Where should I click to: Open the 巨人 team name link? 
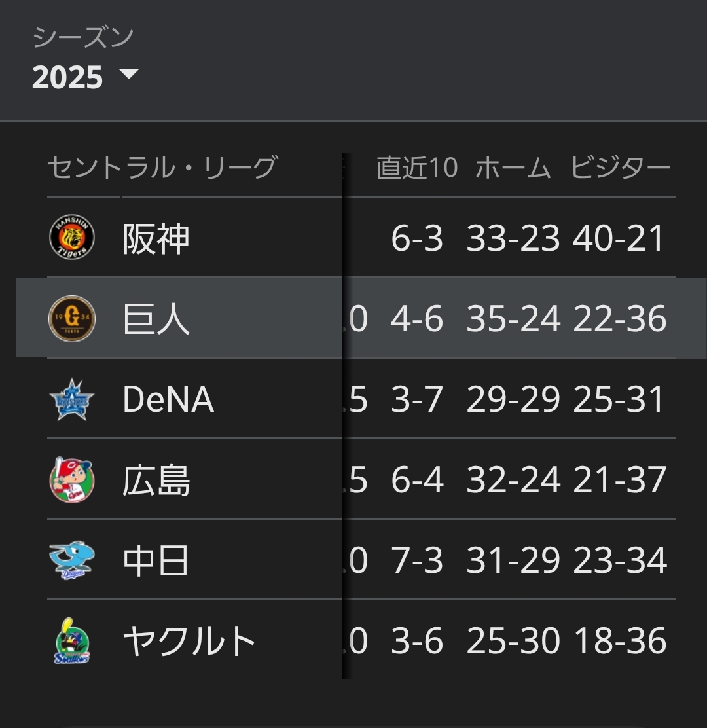pos(156,319)
